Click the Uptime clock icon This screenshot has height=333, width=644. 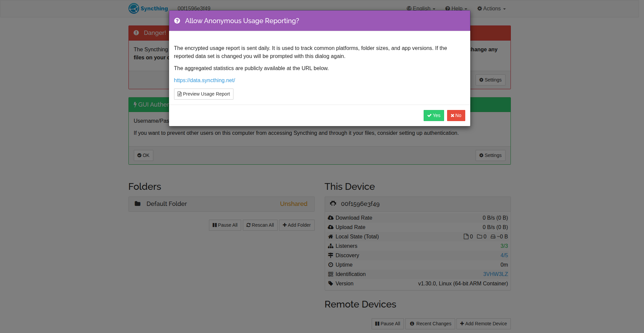pyautogui.click(x=331, y=265)
